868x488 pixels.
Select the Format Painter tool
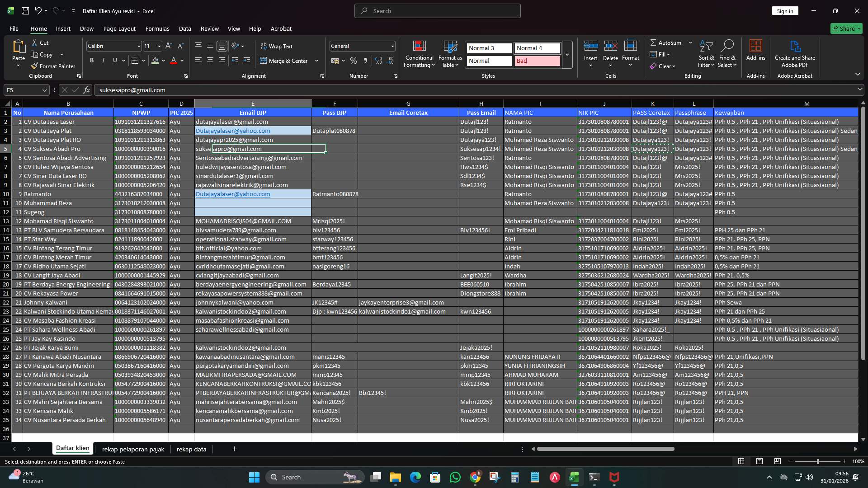[x=53, y=66]
